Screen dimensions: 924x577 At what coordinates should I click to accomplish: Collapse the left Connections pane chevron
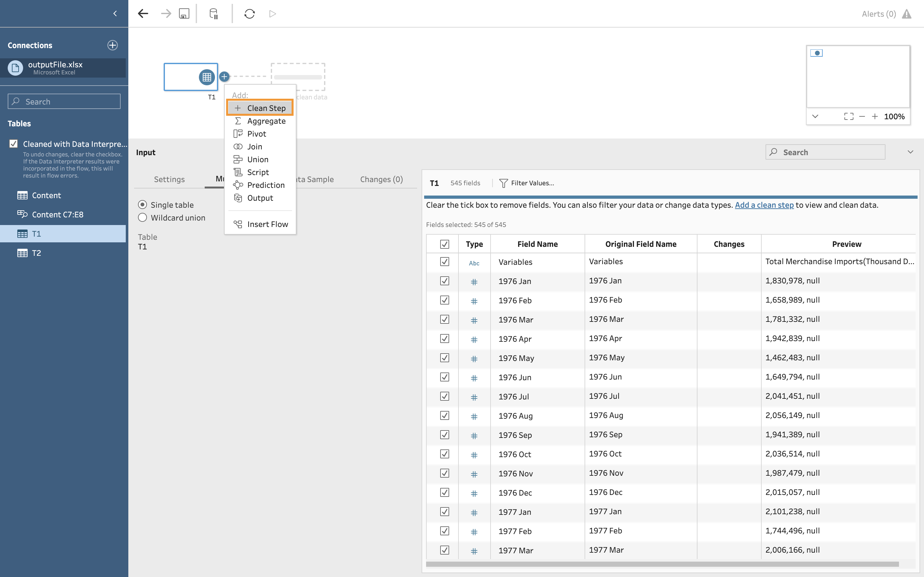[115, 14]
